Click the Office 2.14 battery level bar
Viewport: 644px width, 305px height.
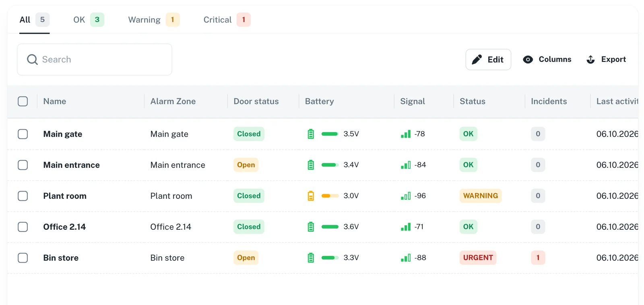coord(330,227)
